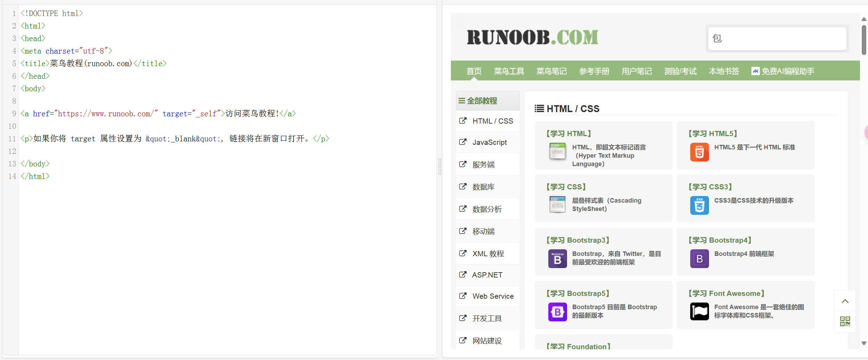This screenshot has height=360, width=868.
Task: Click the back-to-top arrow icon
Action: coord(845,301)
